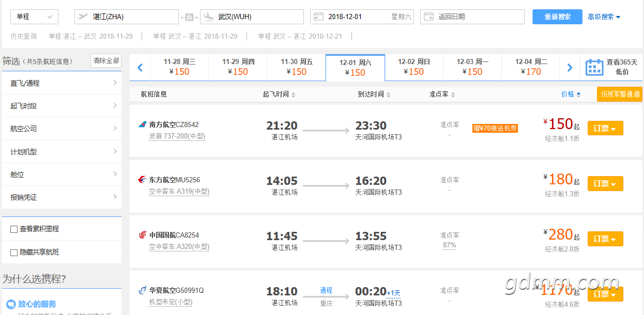This screenshot has width=644, height=315.
Task: Click the China Eastern airline logo
Action: (142, 180)
